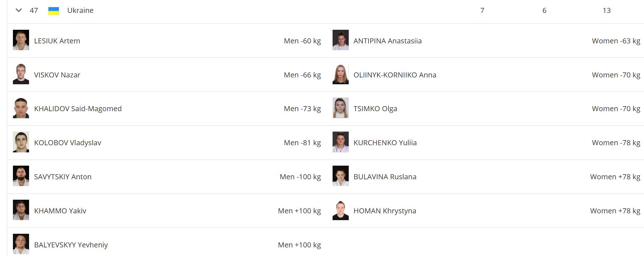The width and height of the screenshot is (644, 256).
Task: Click SAVYTSKIY's Men -100 kg category label
Action: pos(300,177)
